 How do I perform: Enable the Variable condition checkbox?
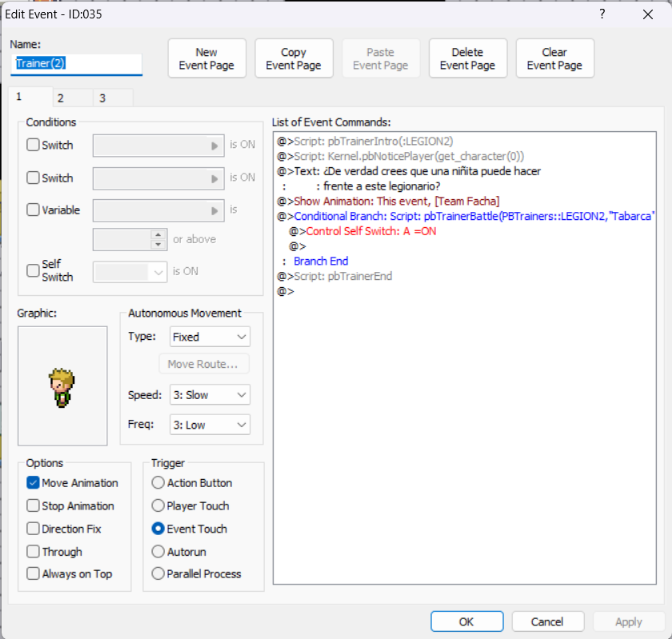click(33, 210)
